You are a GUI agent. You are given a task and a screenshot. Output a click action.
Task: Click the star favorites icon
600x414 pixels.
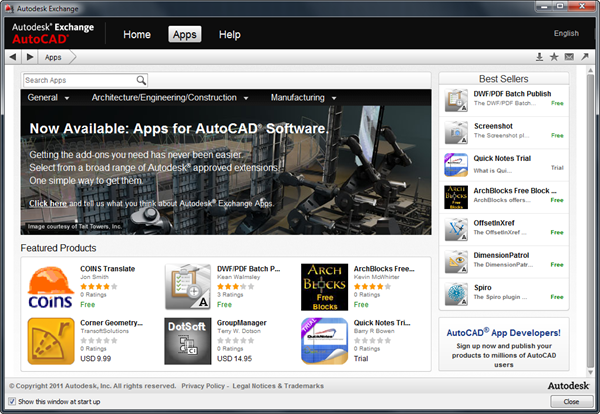click(x=554, y=57)
